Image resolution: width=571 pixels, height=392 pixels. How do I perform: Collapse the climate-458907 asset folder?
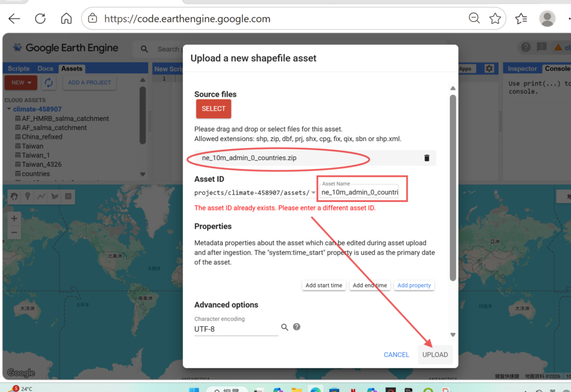click(x=9, y=109)
